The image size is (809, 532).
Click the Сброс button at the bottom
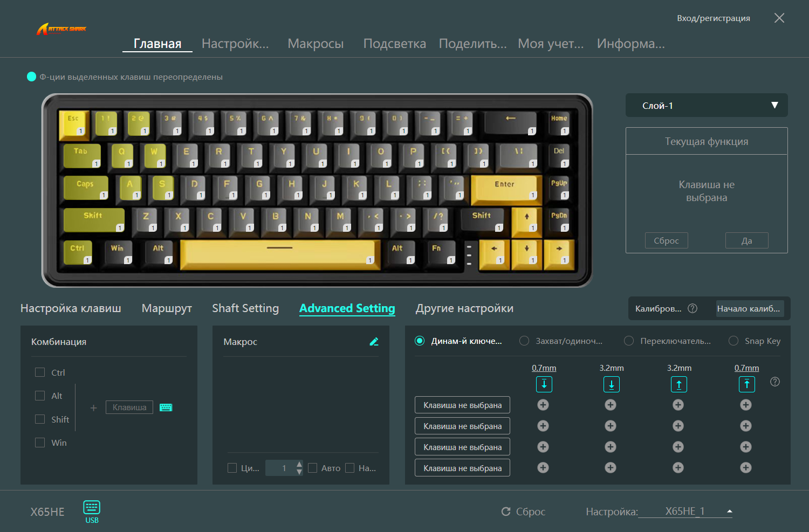(524, 512)
